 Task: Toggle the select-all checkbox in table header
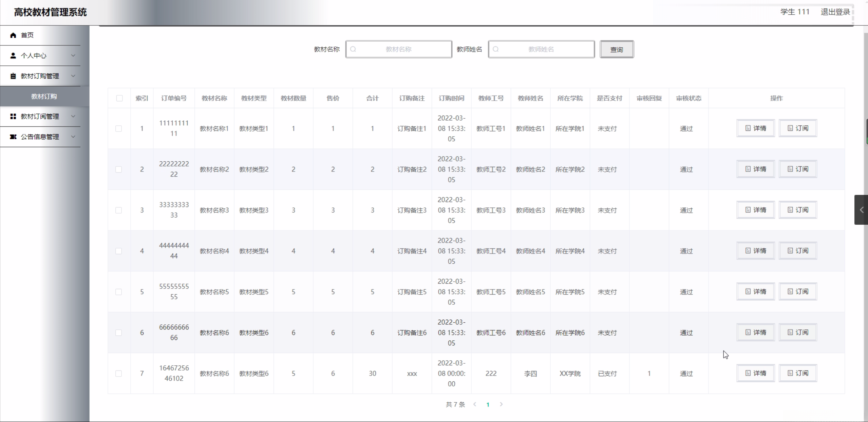point(119,98)
